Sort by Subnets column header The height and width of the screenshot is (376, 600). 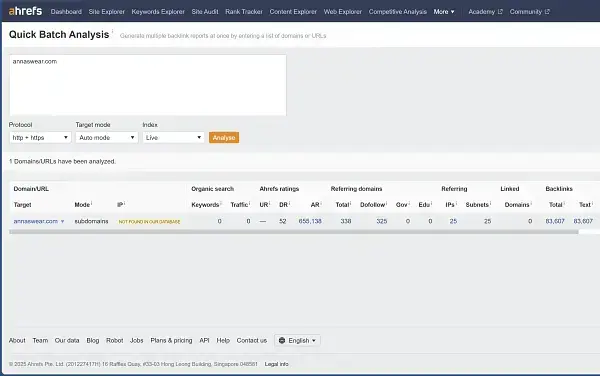(478, 205)
